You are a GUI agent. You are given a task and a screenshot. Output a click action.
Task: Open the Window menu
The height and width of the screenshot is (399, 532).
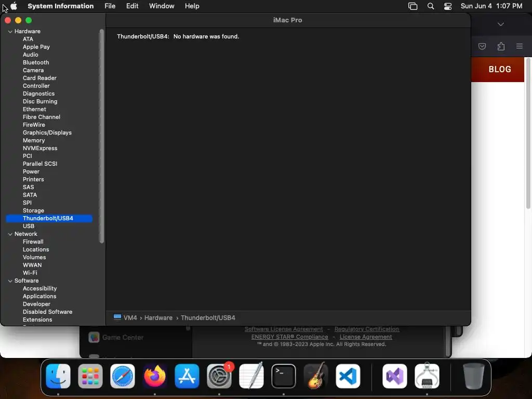tap(162, 6)
